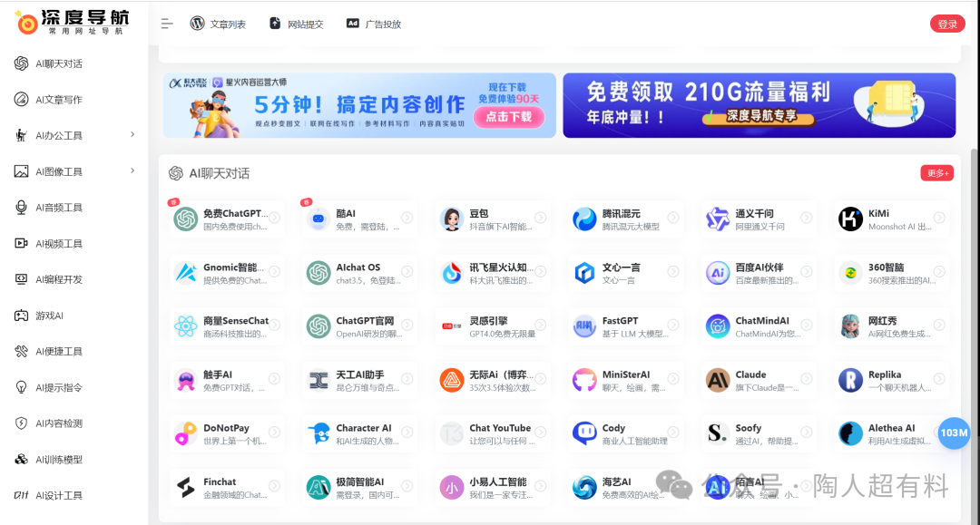The height and width of the screenshot is (525, 980).
Task: Expand the AI办公工具 submenu arrow
Action: coord(132,135)
